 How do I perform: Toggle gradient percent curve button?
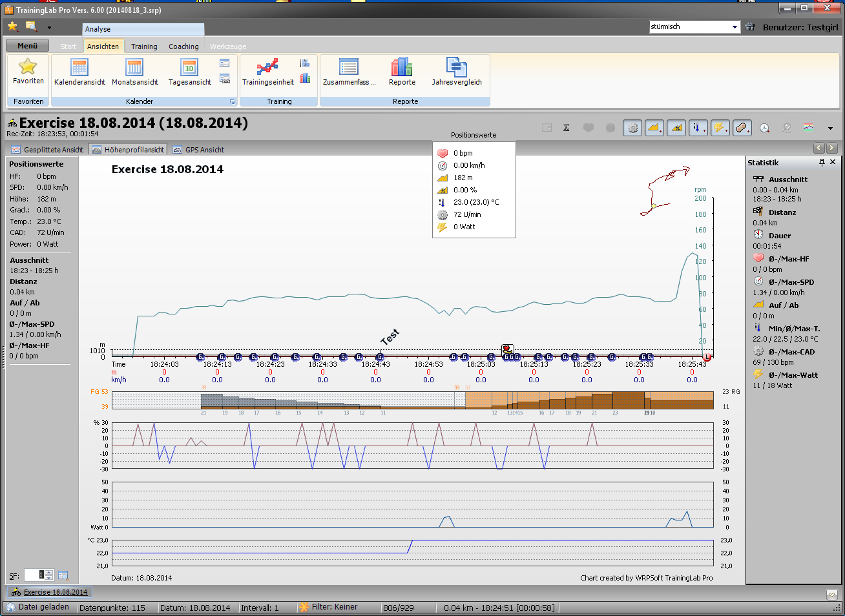point(676,128)
